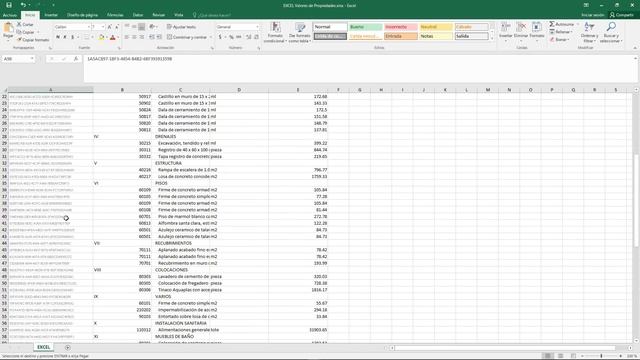The height and width of the screenshot is (360, 640).
Task: Switch to the Diseño de página tab
Action: 82,15
